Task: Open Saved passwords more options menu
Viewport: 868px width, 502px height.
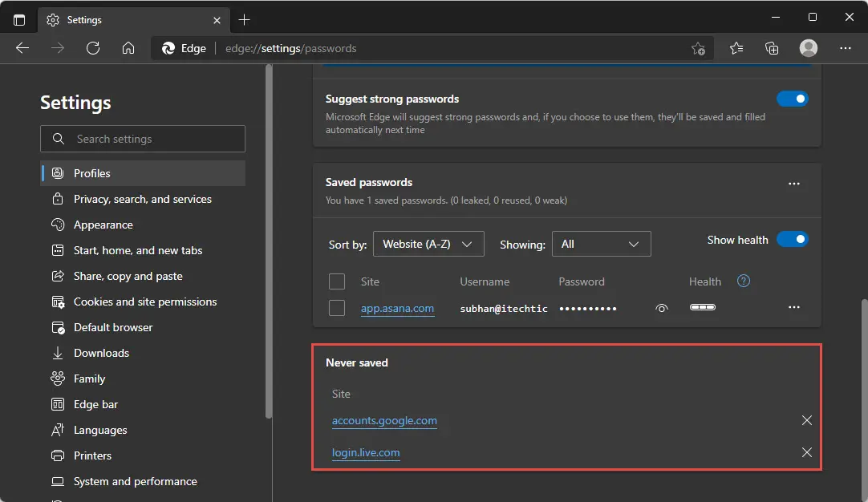Action: point(794,184)
